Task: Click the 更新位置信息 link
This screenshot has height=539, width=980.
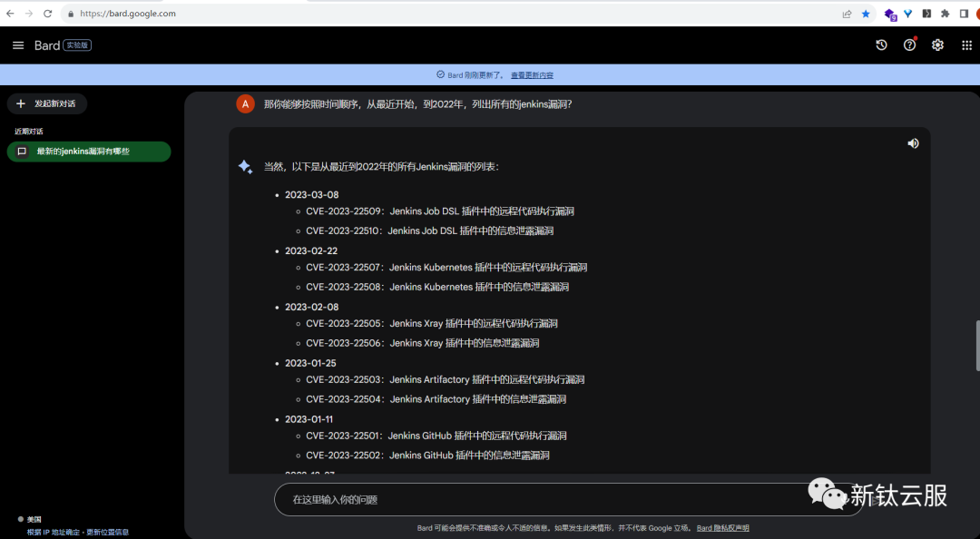Action: coord(107,532)
